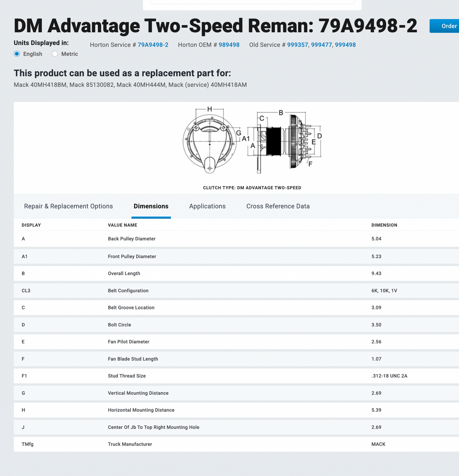Open Old Service number 999477 link
This screenshot has width=459, height=476.
point(321,45)
